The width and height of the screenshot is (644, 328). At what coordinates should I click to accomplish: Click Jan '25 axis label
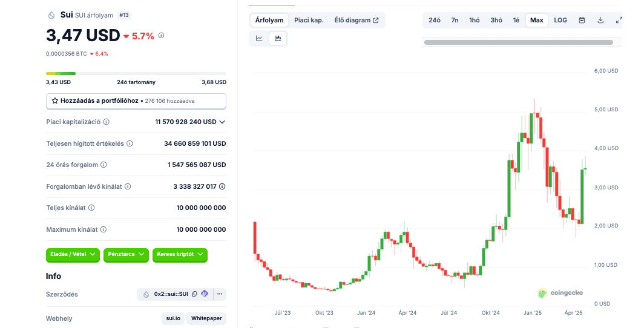pos(532,313)
